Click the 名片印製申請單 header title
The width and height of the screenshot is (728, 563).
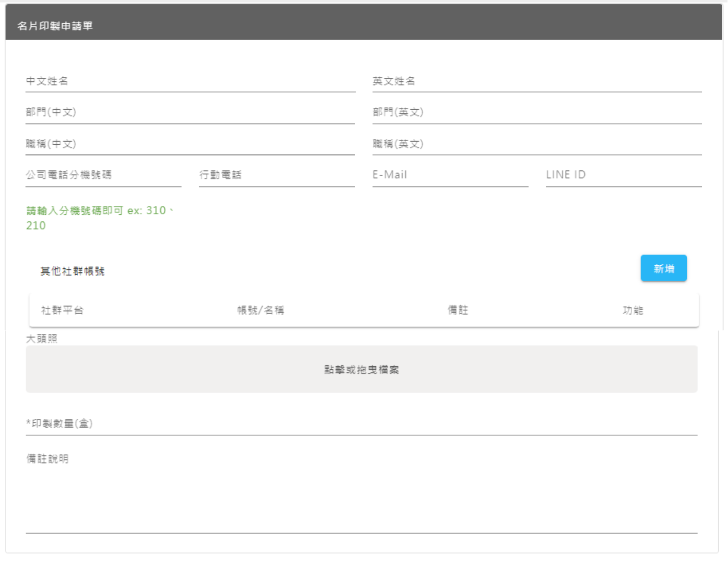tap(55, 26)
